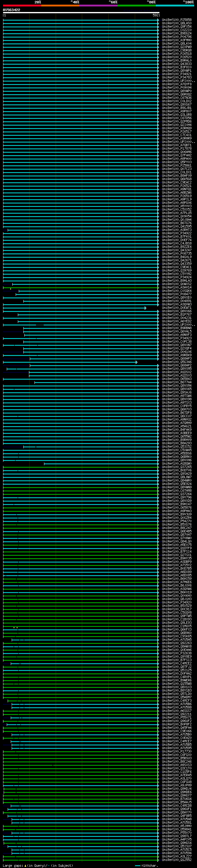Select the last label UniRef100_Q12552
Image resolution: width=197 pixels, height=868 pixels.
click(x=176, y=860)
